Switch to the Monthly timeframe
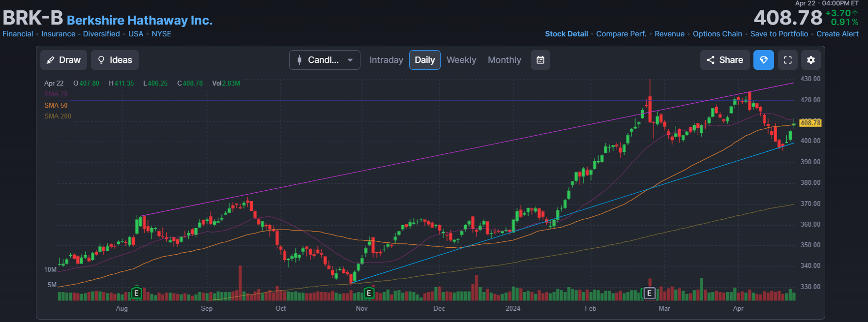 [505, 60]
